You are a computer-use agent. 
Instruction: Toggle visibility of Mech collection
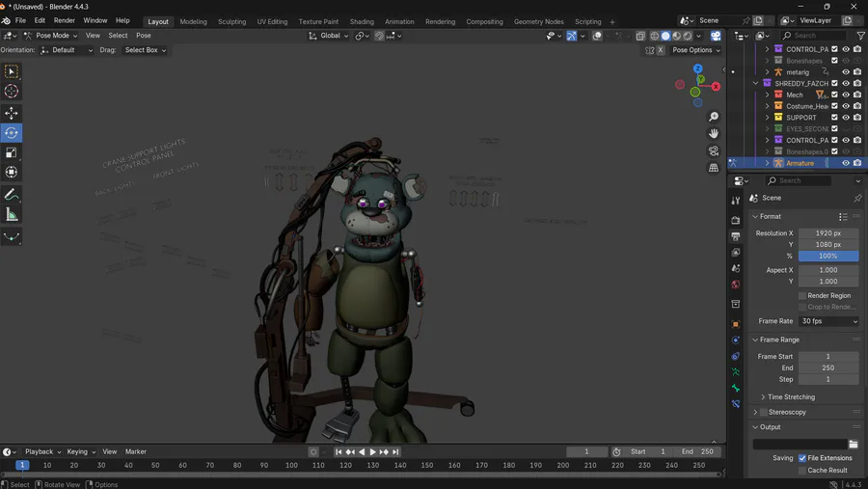(x=845, y=95)
